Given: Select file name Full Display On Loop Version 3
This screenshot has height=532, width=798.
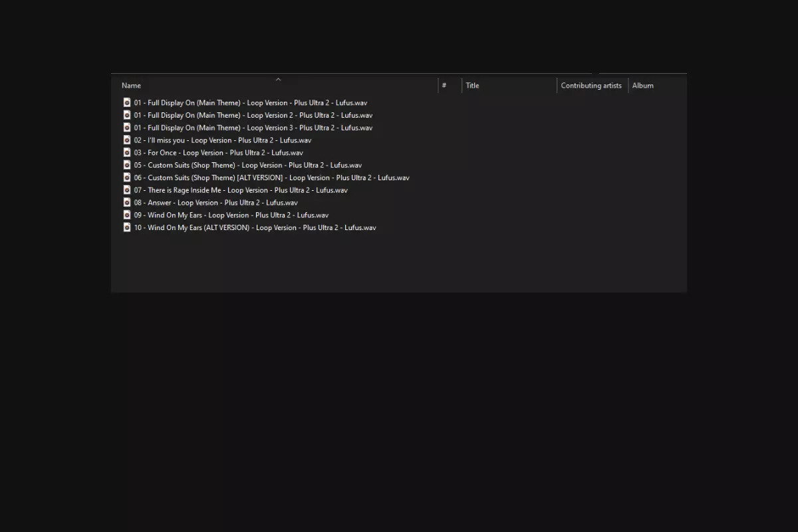Looking at the screenshot, I should coord(253,128).
